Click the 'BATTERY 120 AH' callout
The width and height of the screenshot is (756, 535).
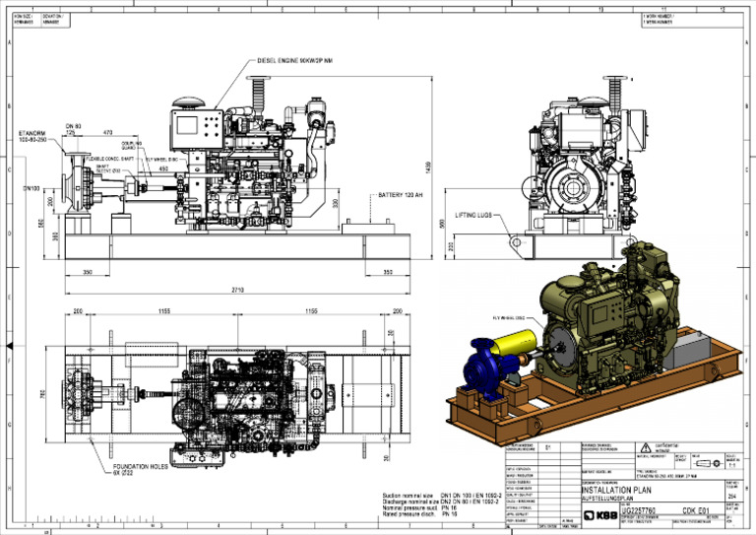(401, 195)
